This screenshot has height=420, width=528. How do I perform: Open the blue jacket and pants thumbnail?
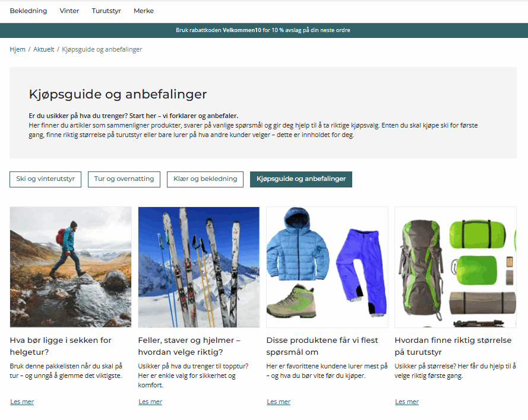(x=327, y=267)
